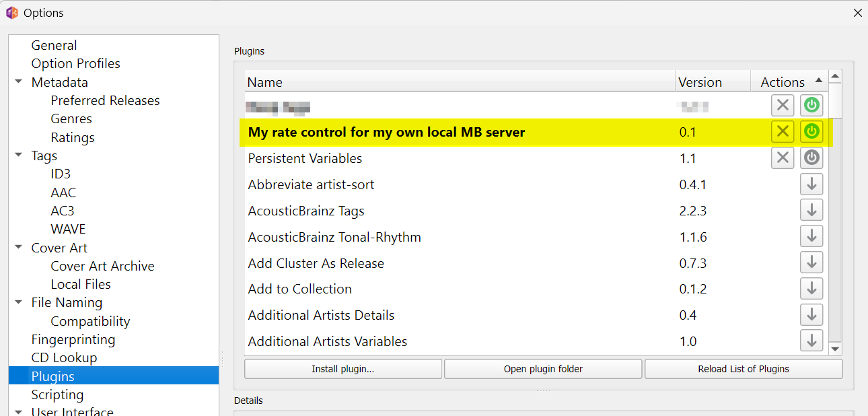Install the AcousticBrainz Tags plugin
868x416 pixels.
[811, 210]
